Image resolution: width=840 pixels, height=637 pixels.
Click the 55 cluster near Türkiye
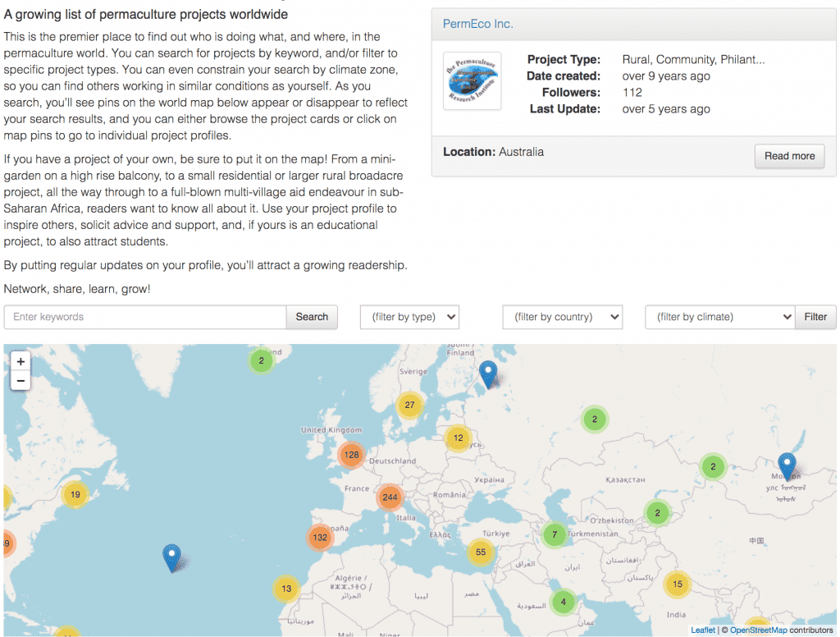click(481, 552)
